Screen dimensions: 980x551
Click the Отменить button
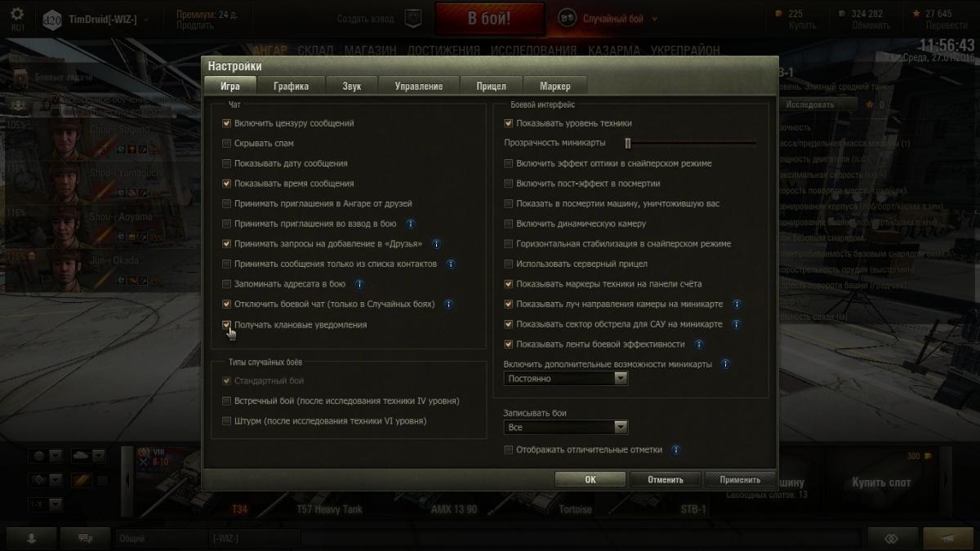pos(665,479)
